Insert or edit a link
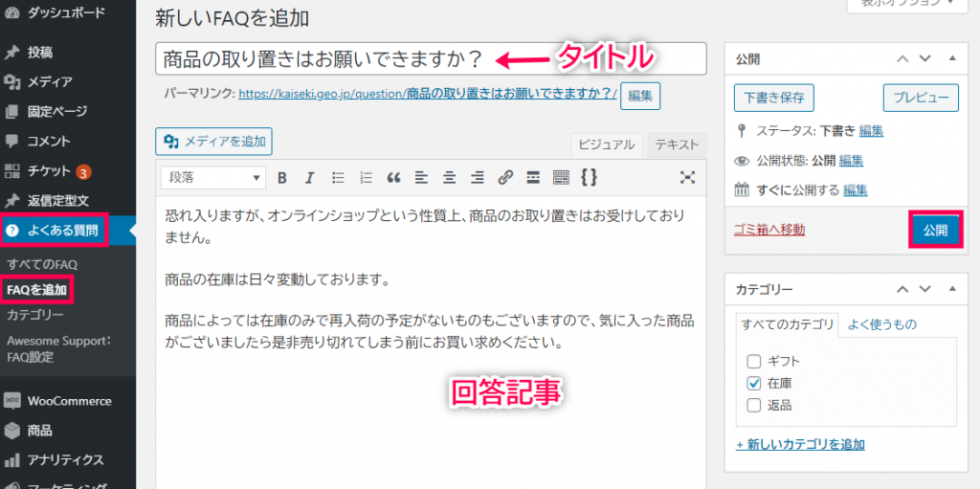The height and width of the screenshot is (489, 980). 505,178
